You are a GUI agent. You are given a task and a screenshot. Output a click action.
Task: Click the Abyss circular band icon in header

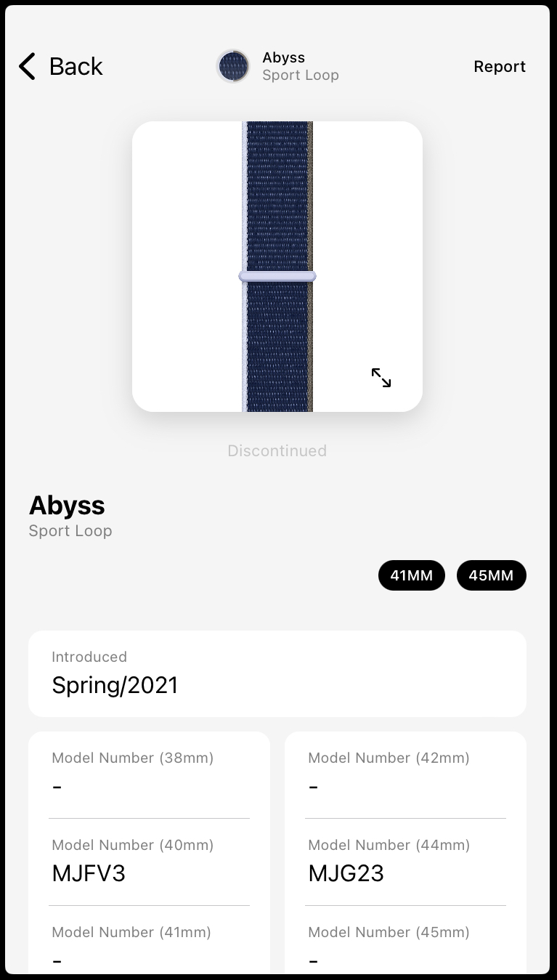pos(233,66)
